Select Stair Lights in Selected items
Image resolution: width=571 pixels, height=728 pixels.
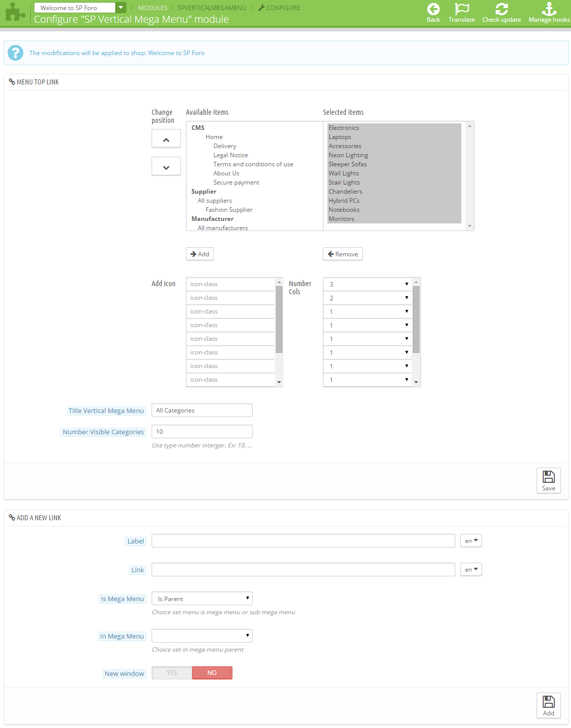(394, 183)
